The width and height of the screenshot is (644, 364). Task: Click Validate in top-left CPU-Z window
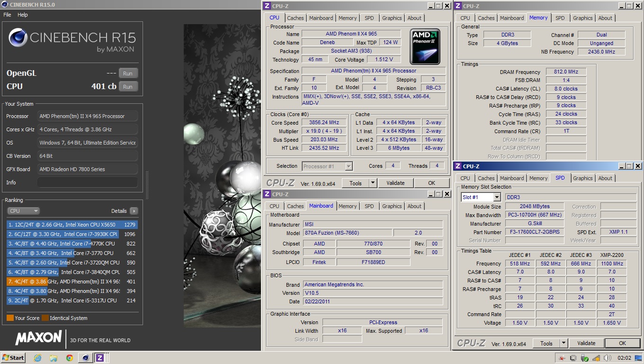pos(395,183)
